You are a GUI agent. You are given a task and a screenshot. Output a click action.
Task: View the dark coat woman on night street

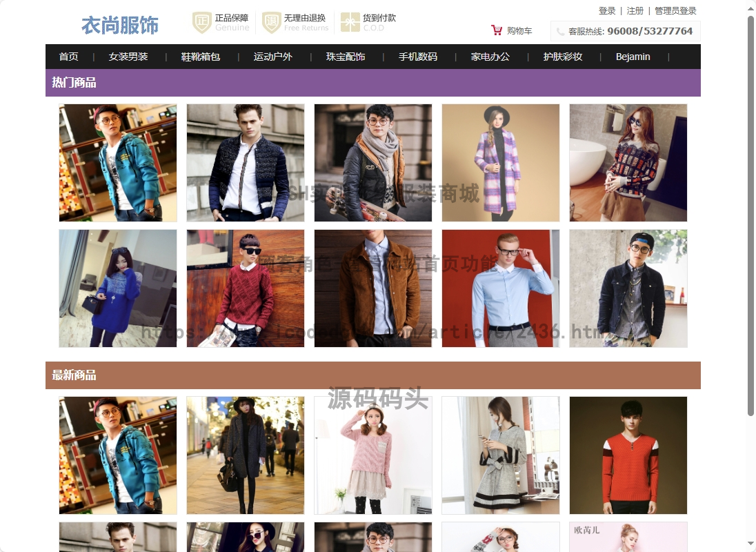tap(246, 455)
